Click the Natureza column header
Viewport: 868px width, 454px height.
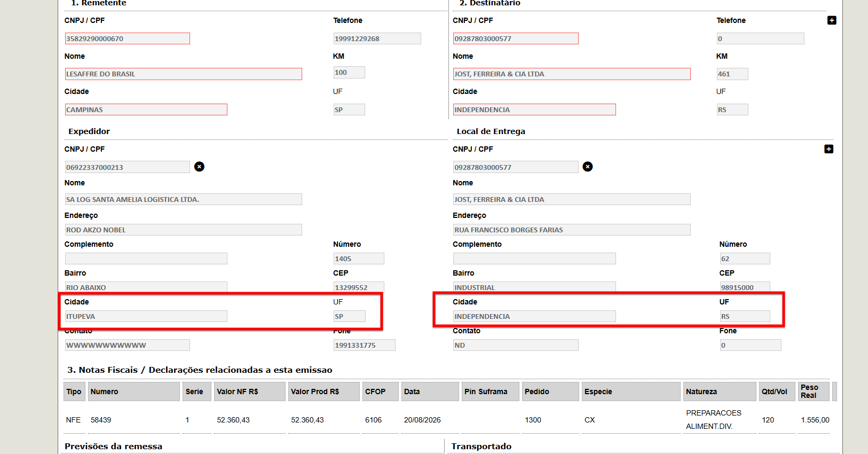[720, 392]
